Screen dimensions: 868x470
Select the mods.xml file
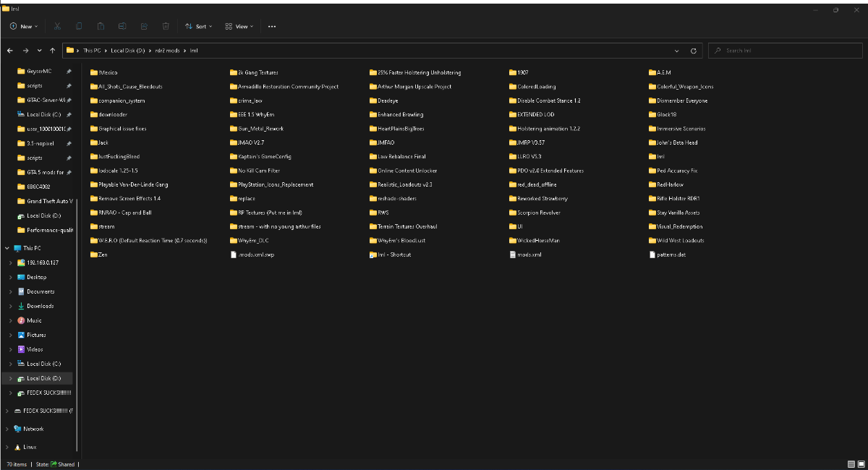coord(529,255)
